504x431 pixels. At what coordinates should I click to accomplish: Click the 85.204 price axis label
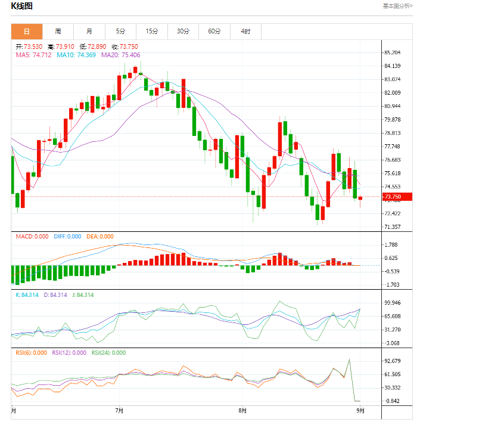point(393,52)
